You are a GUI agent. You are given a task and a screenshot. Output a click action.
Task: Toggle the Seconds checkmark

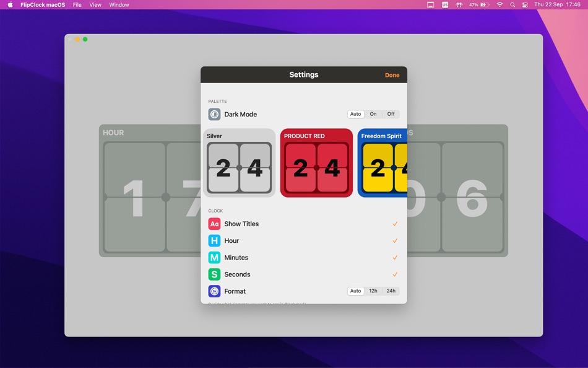click(395, 274)
